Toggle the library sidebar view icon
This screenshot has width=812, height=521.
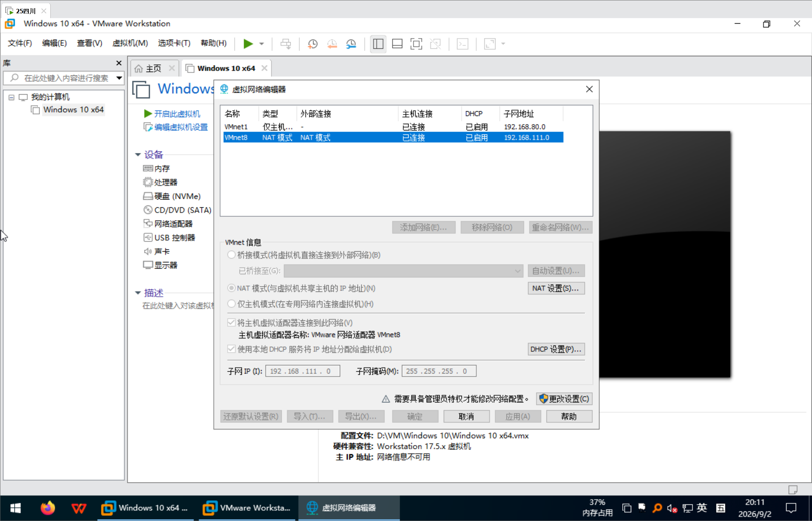378,44
